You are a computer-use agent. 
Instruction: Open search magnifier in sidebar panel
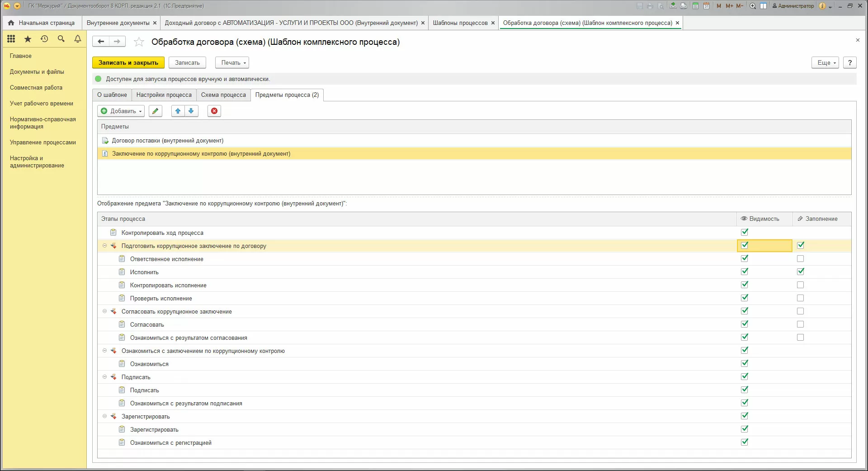(61, 39)
